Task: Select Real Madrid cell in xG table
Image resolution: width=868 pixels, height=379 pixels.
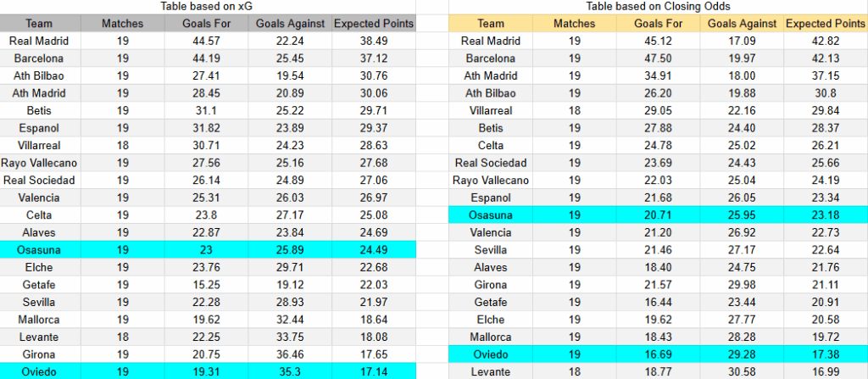Action: coord(39,41)
